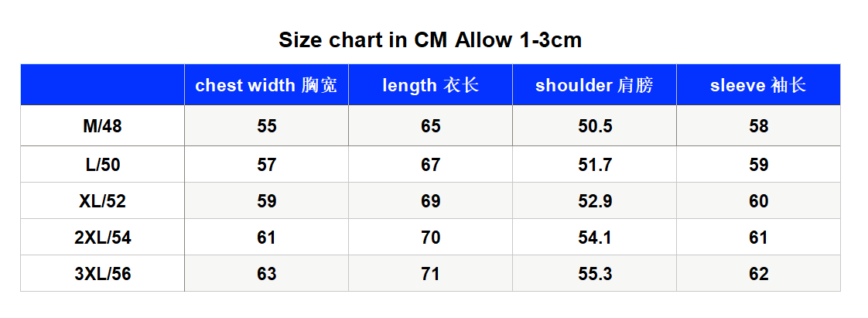868x318 pixels.
Task: Select the sleeve value 61
Action: click(x=758, y=238)
